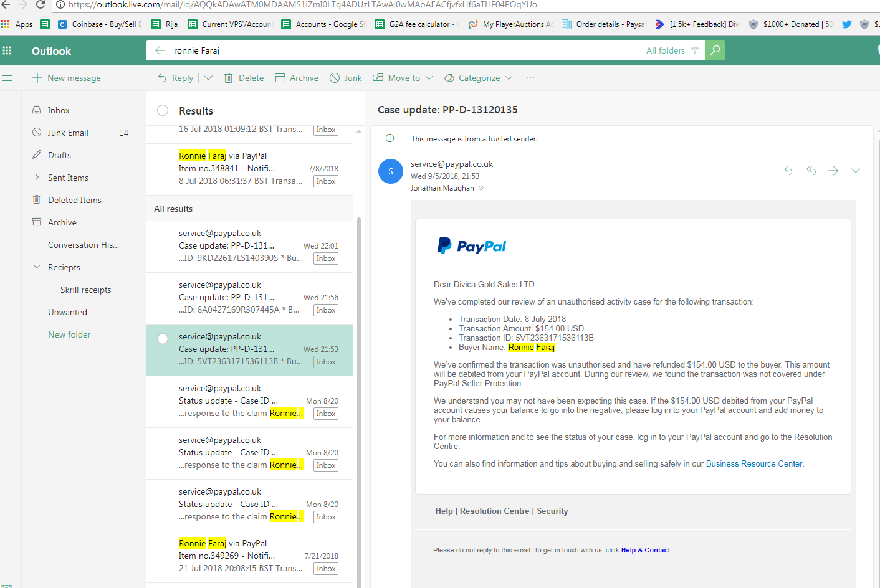
Task: Mark message as Junk
Action: point(346,78)
